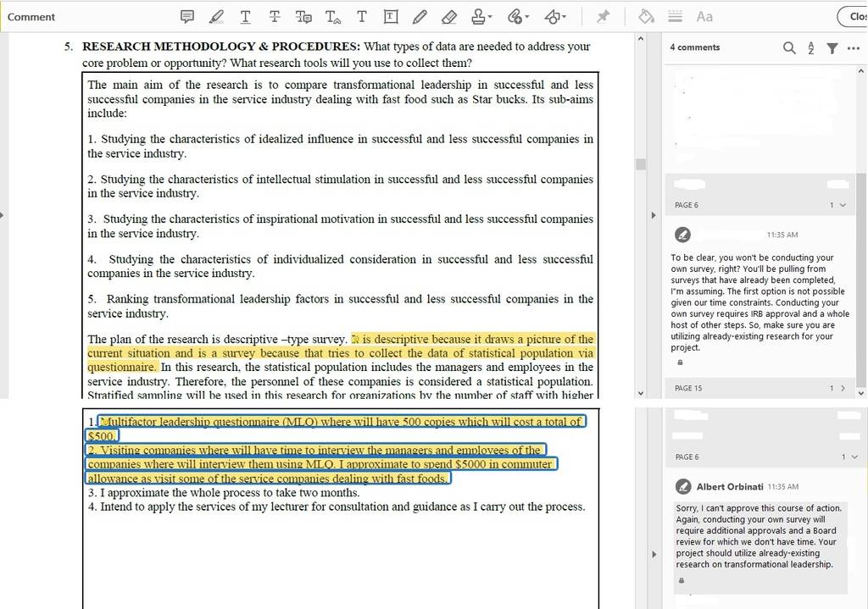
Task: Search comments with the magnifier icon
Action: tap(789, 48)
